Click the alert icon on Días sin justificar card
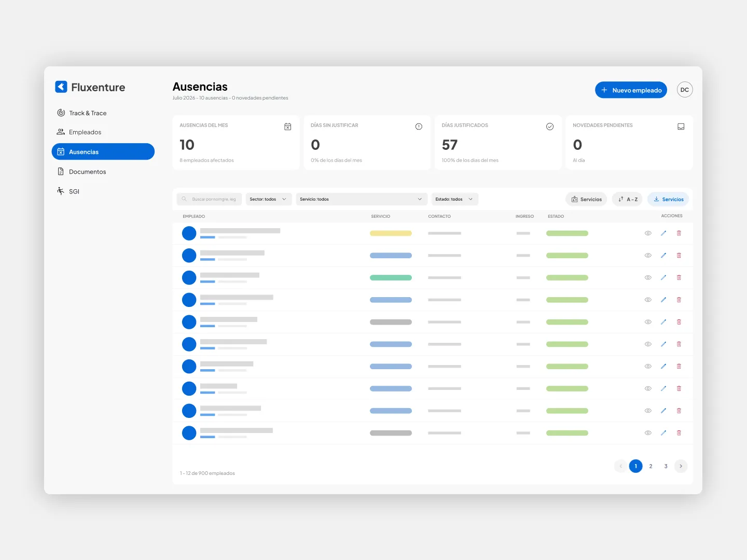 [x=419, y=127]
